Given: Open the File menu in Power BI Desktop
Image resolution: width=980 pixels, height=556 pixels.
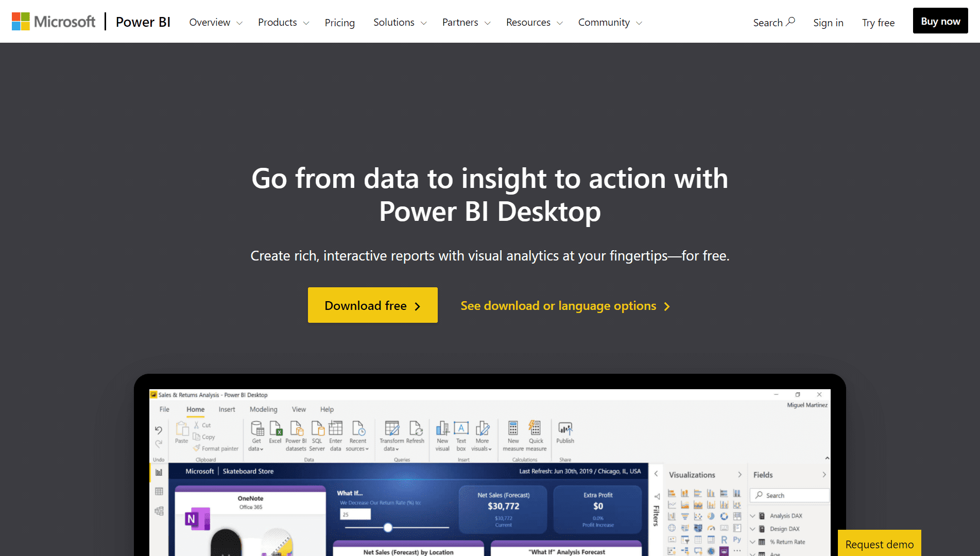Looking at the screenshot, I should (164, 409).
